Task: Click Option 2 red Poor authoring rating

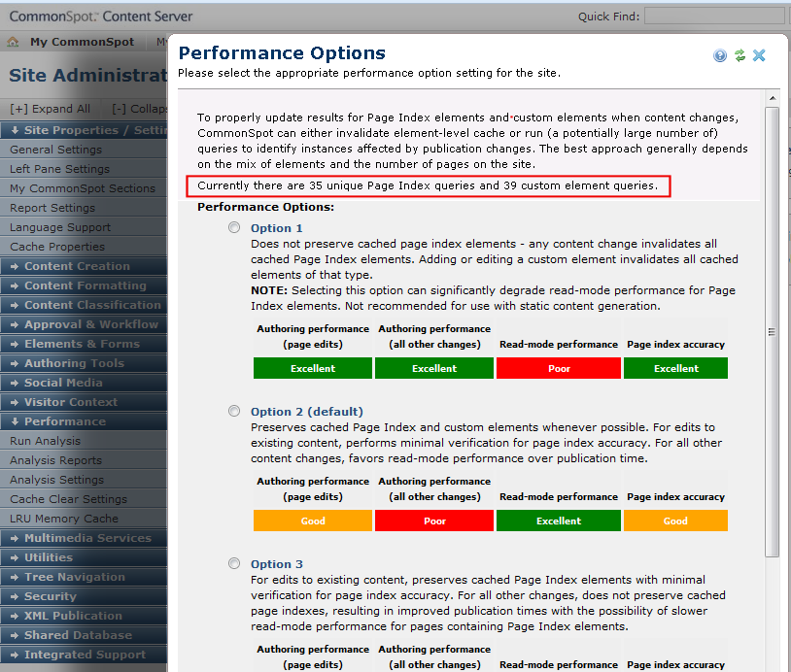Action: (433, 521)
